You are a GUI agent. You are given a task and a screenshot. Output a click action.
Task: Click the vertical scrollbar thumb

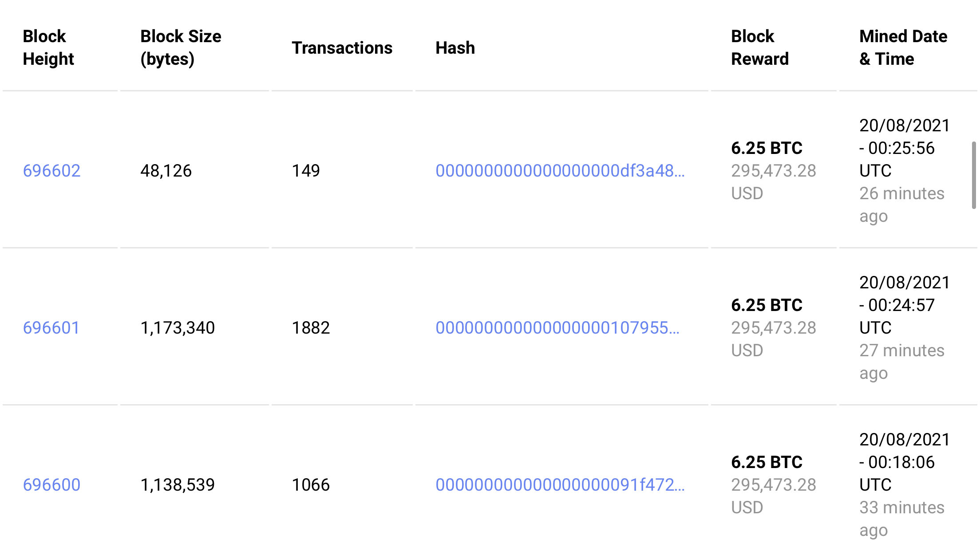click(974, 175)
